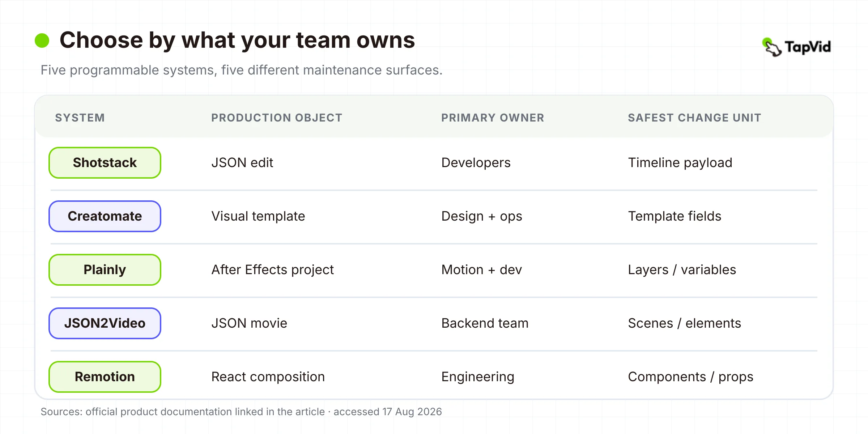Click the 'Developers' owner cell
The image size is (868, 434).
[476, 163]
